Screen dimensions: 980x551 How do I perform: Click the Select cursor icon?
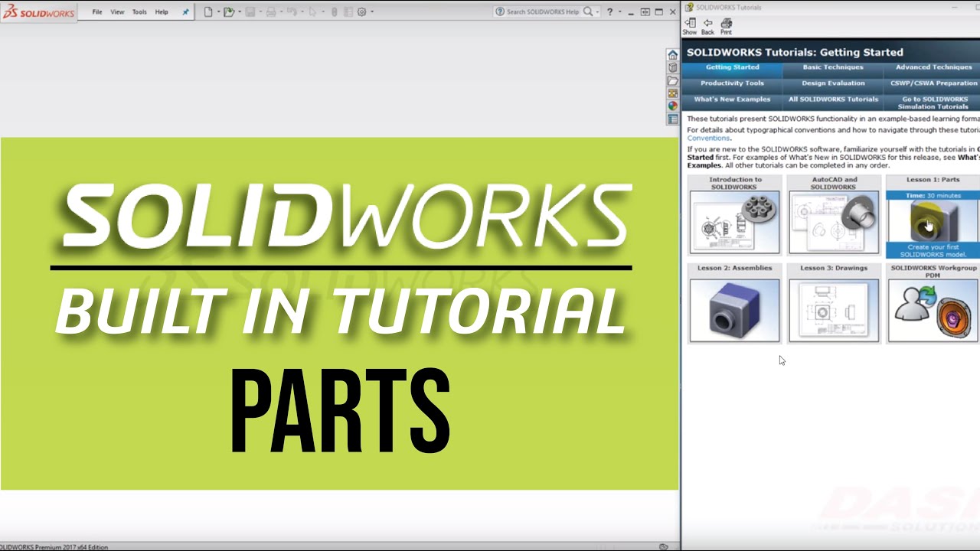[312, 12]
